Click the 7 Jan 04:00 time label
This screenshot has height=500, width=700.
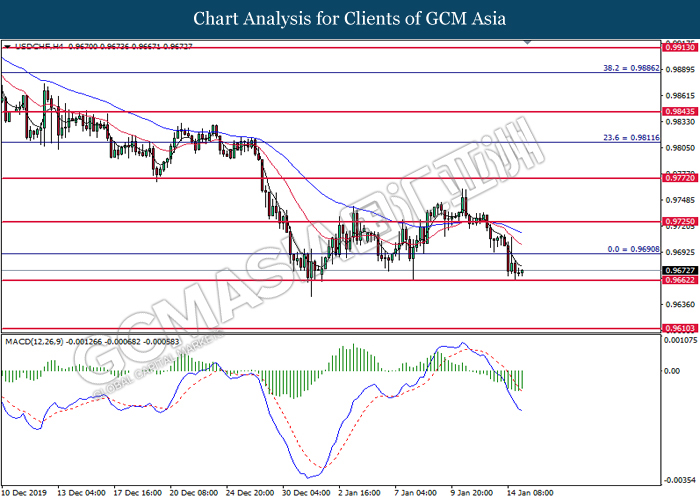click(417, 493)
